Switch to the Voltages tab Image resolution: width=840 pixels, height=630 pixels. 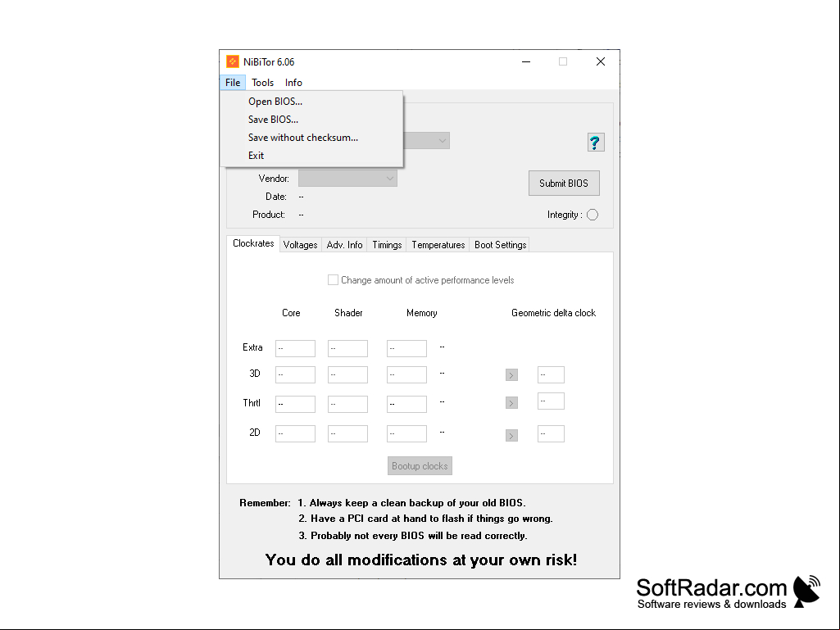click(x=301, y=245)
